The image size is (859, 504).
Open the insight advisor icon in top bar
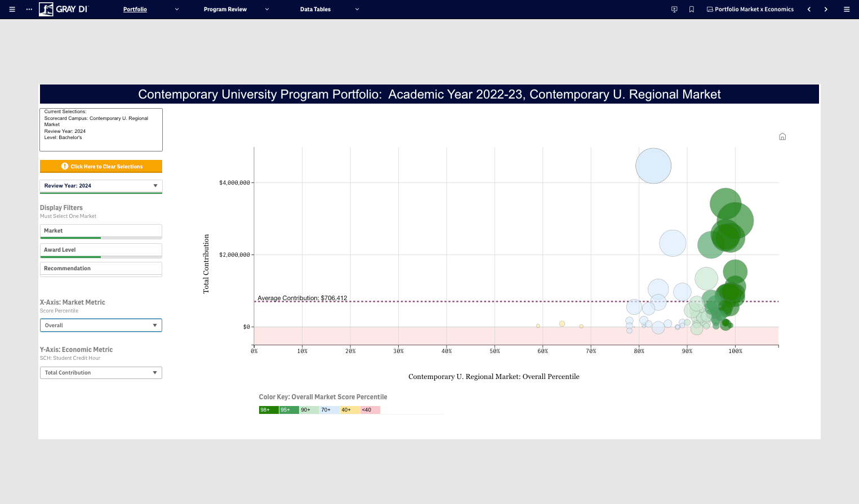[x=674, y=10]
